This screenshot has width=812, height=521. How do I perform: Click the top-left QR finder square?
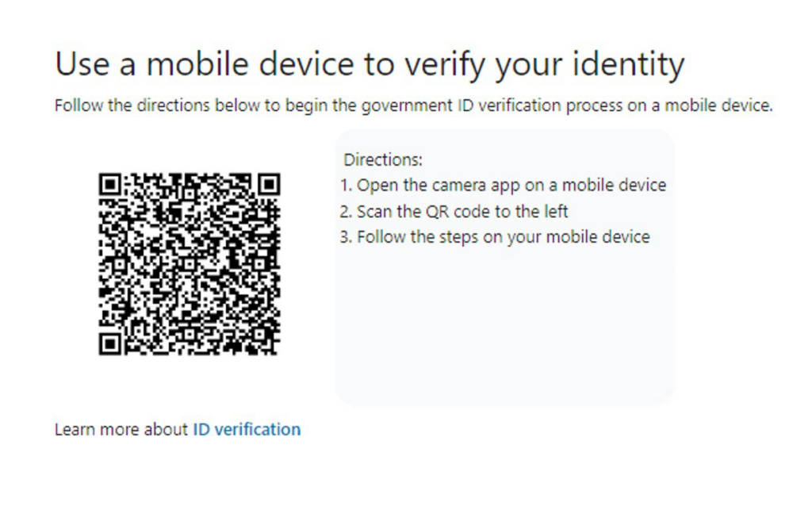[109, 184]
